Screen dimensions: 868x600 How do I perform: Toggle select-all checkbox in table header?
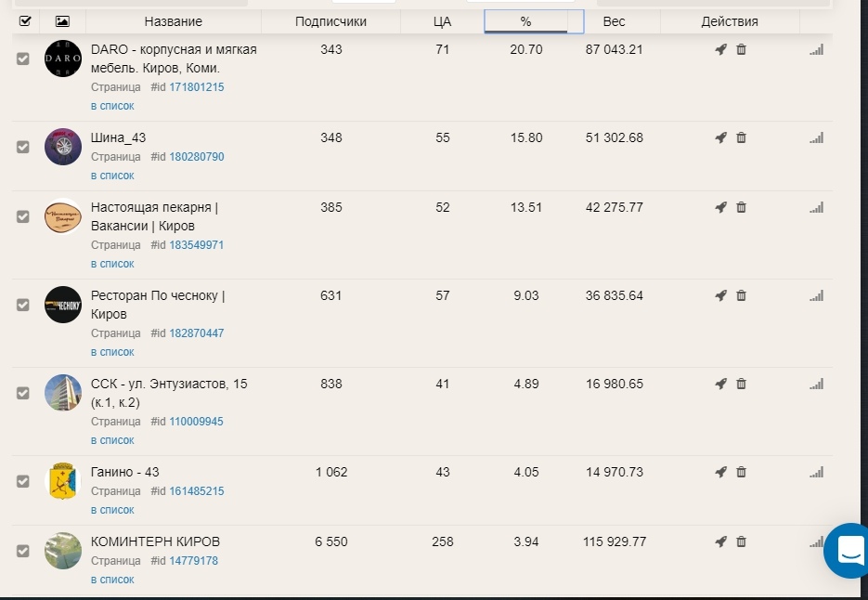tap(25, 21)
